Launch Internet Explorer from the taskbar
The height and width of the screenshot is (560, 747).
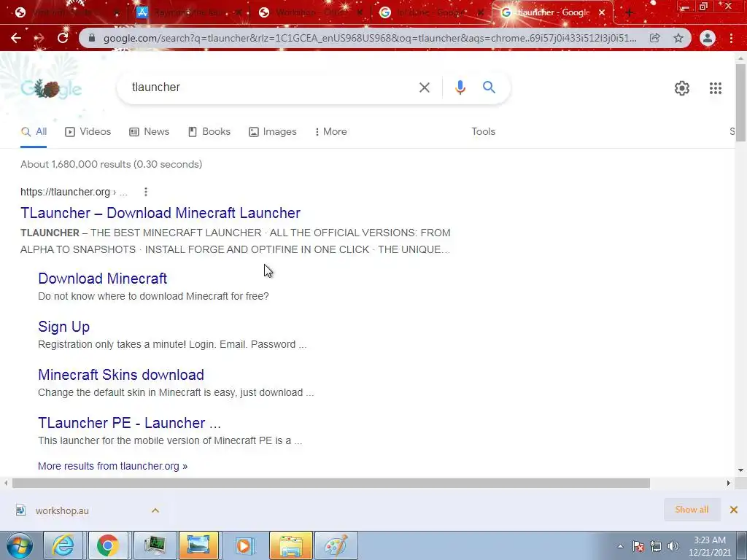pos(63,545)
